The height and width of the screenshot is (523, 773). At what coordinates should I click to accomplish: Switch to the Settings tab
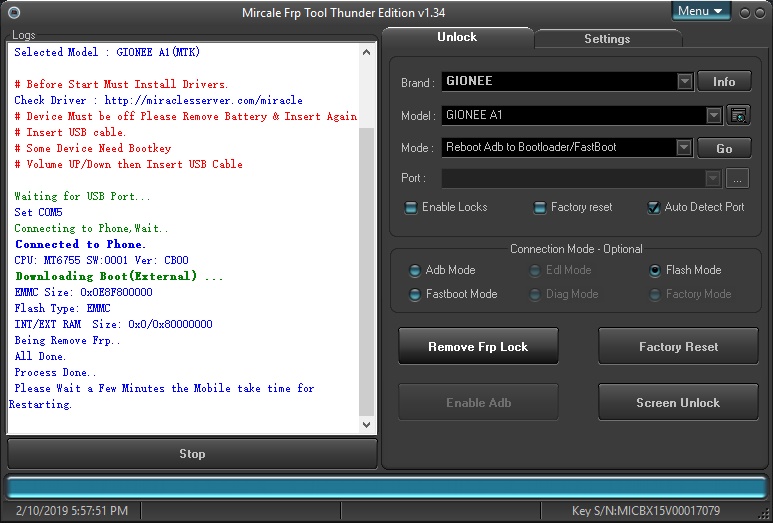607,39
